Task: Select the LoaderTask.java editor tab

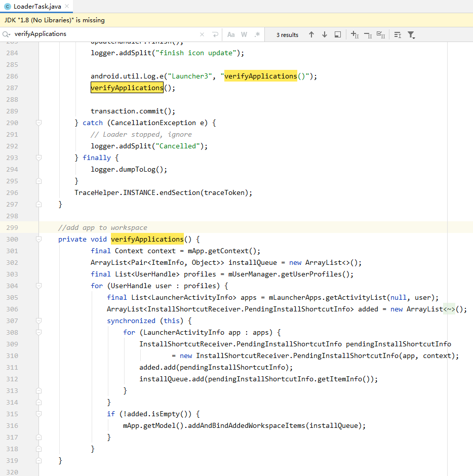Action: [36, 7]
